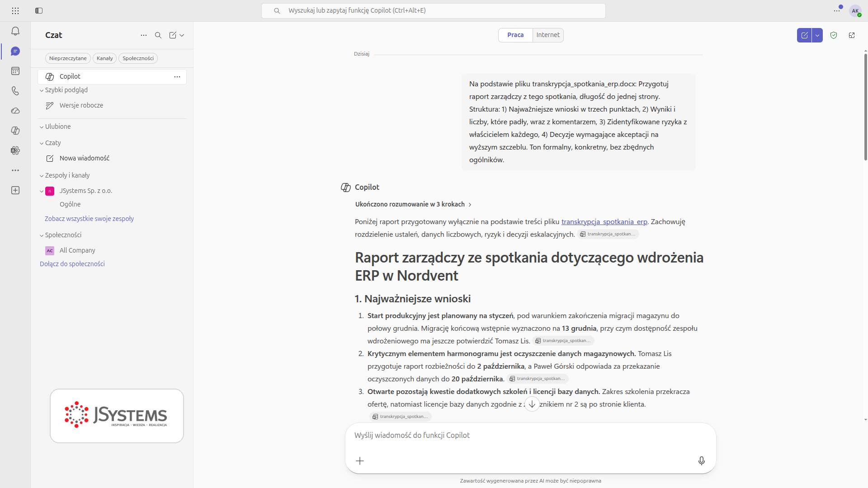Click the Raport zarządczy heading text
Screen dimensions: 868x488
pyautogui.click(x=529, y=267)
